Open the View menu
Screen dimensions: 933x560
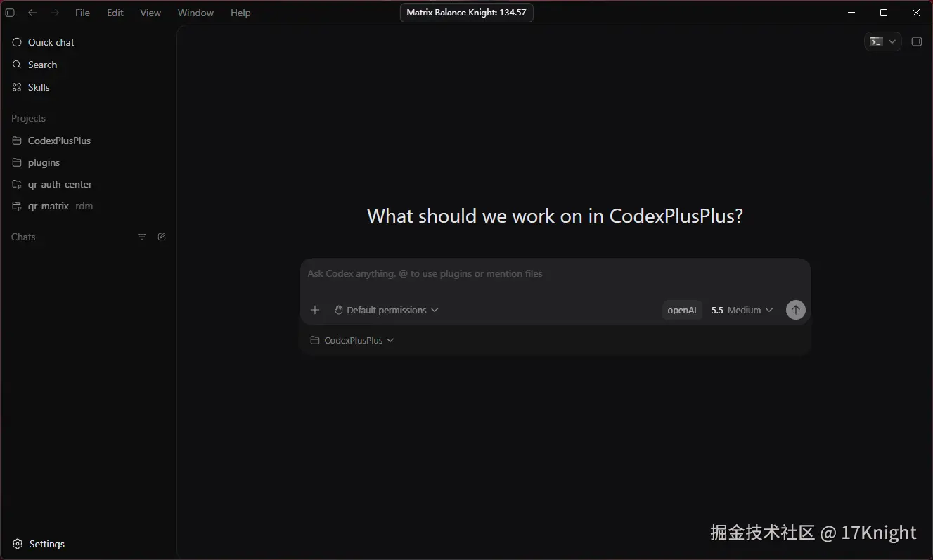[150, 13]
